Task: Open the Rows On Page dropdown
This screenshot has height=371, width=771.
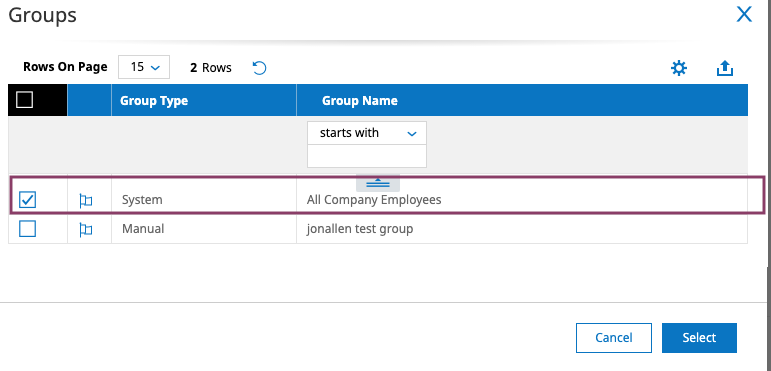Action: click(144, 67)
